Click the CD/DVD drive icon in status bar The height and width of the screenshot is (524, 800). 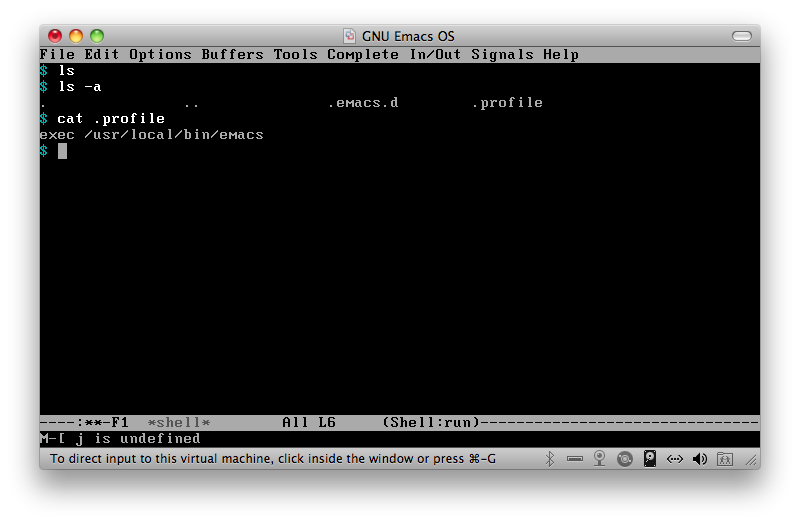point(624,459)
